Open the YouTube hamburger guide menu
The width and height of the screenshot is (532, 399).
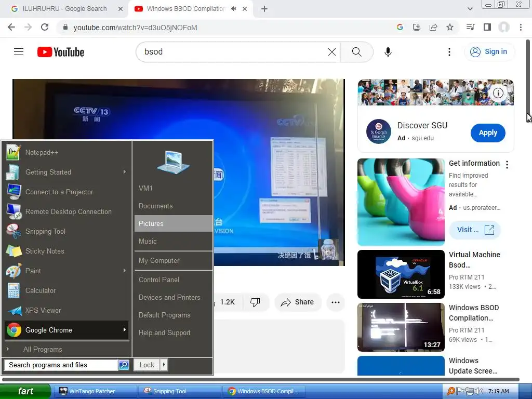click(x=19, y=52)
